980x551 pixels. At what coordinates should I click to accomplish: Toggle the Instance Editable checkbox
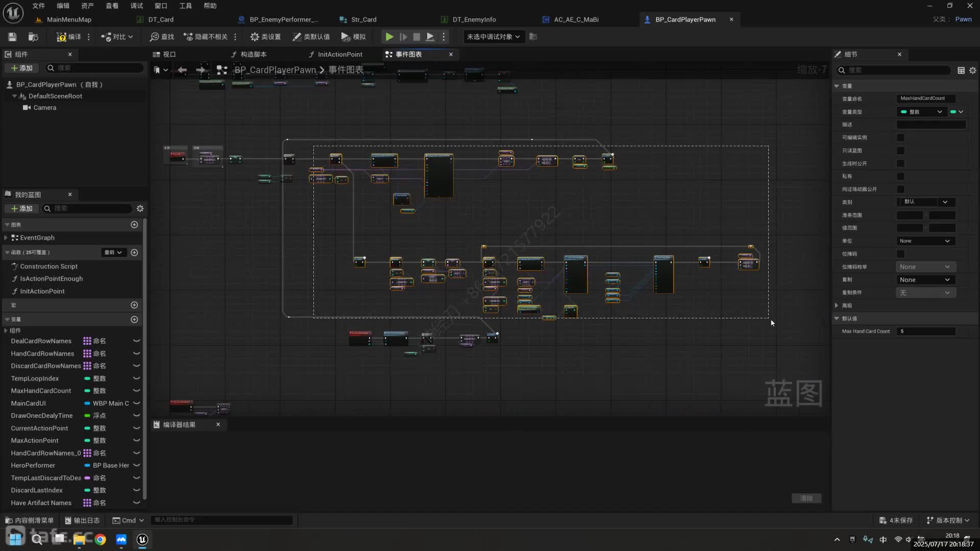click(900, 137)
